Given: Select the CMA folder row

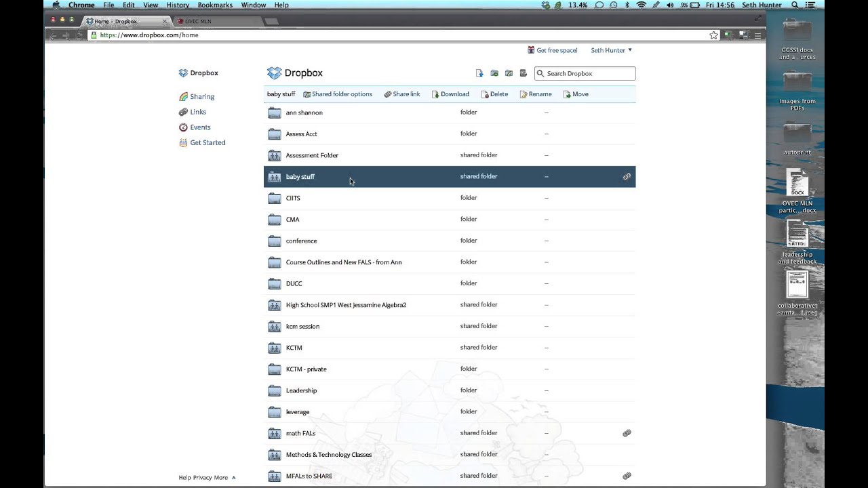Looking at the screenshot, I should [x=450, y=220].
